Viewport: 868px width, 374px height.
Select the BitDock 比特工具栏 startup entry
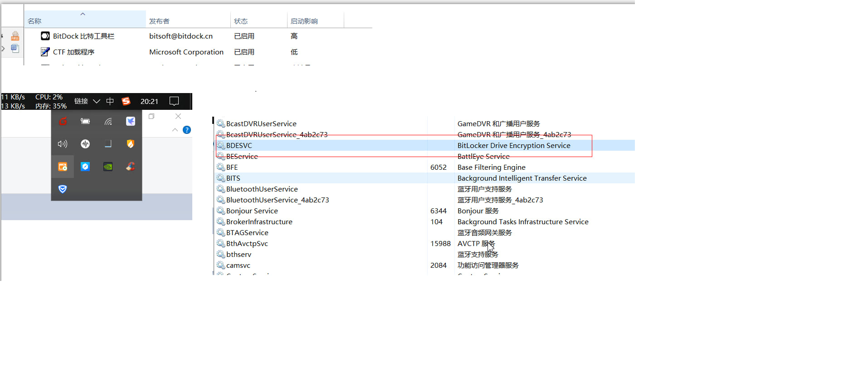pyautogui.click(x=83, y=36)
